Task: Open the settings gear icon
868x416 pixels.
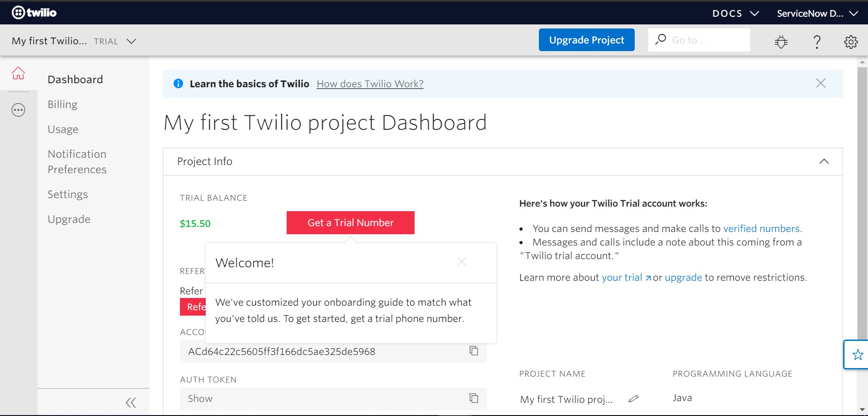Action: tap(851, 42)
